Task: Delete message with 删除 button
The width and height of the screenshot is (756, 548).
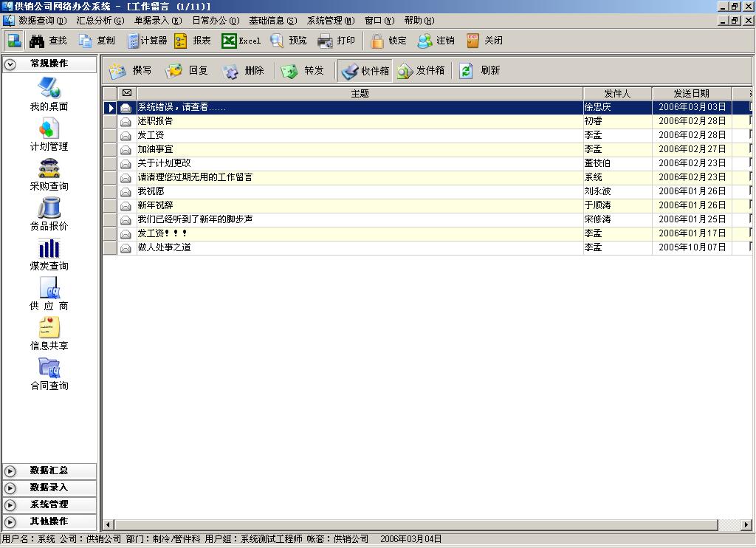Action: [242, 71]
